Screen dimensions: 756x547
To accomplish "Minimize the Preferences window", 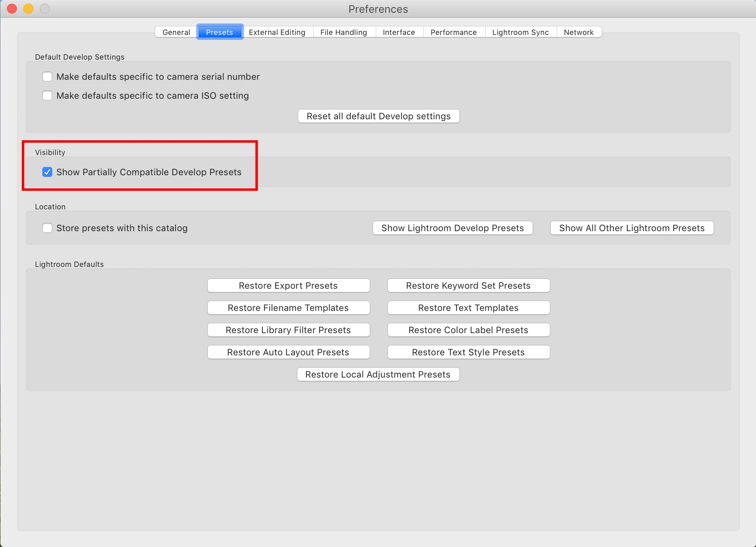I will (x=28, y=9).
